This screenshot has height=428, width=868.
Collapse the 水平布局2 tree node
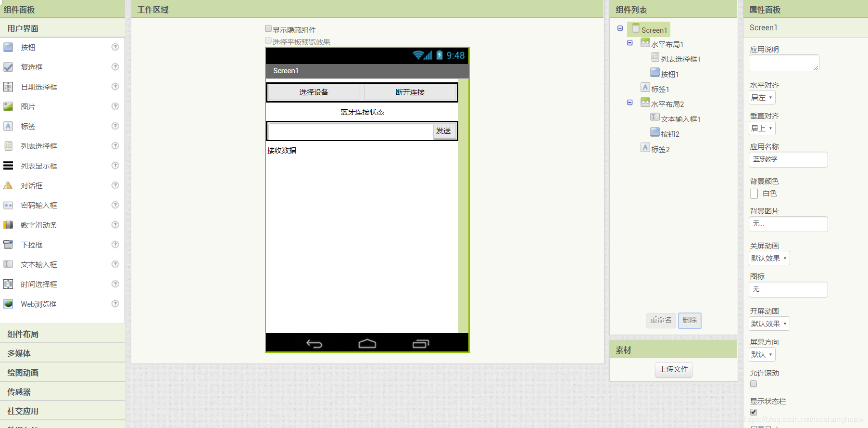630,103
